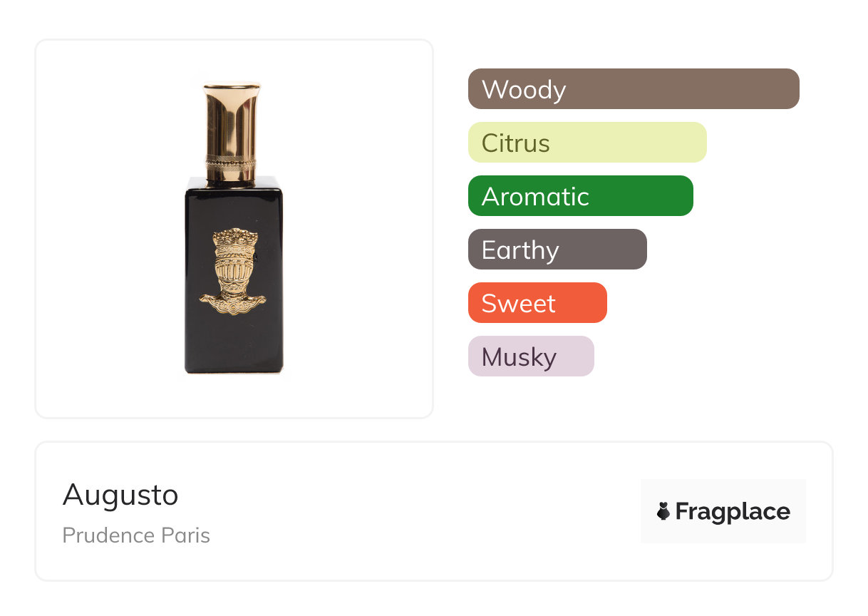
Task: Select the Woody accord bar
Action: (x=634, y=89)
